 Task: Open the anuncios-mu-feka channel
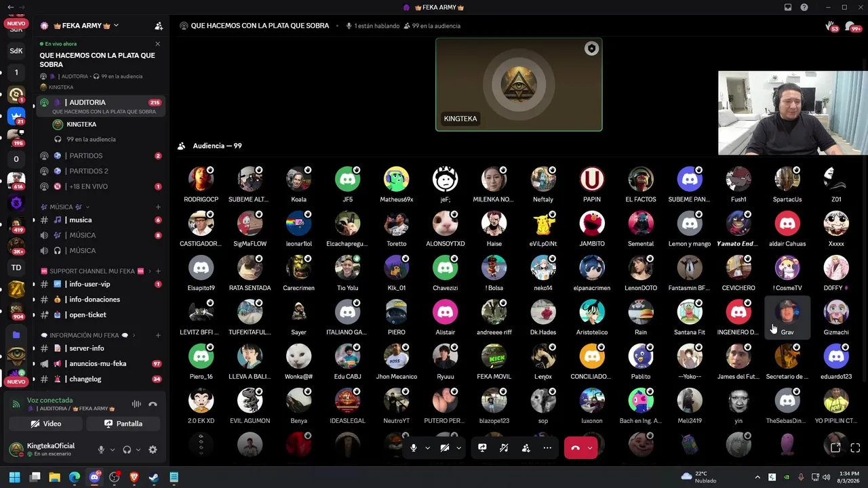click(100, 364)
